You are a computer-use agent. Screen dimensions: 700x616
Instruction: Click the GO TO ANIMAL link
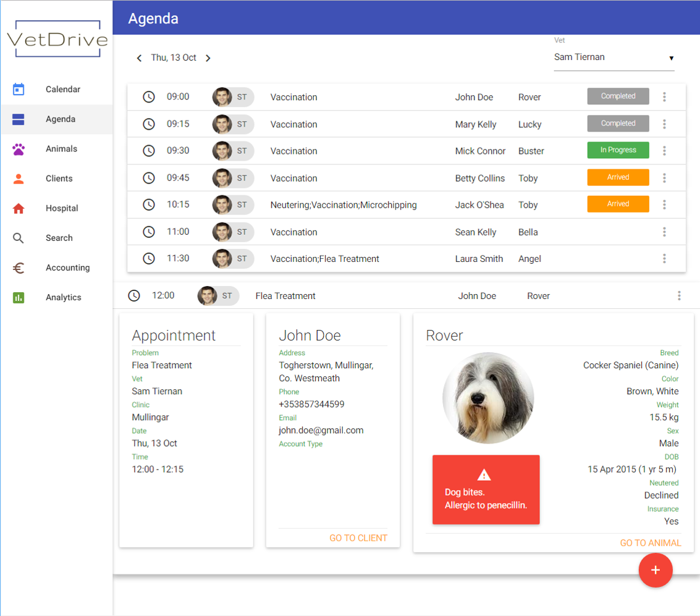point(651,543)
